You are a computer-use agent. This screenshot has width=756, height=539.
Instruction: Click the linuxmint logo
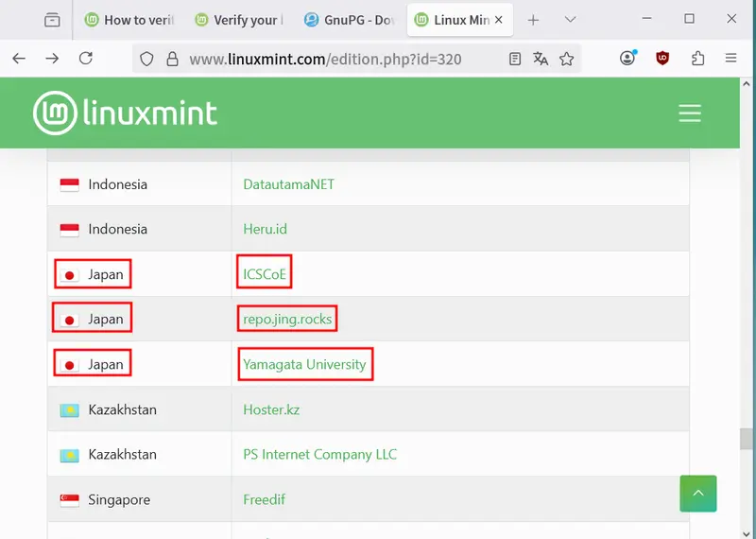(x=125, y=113)
